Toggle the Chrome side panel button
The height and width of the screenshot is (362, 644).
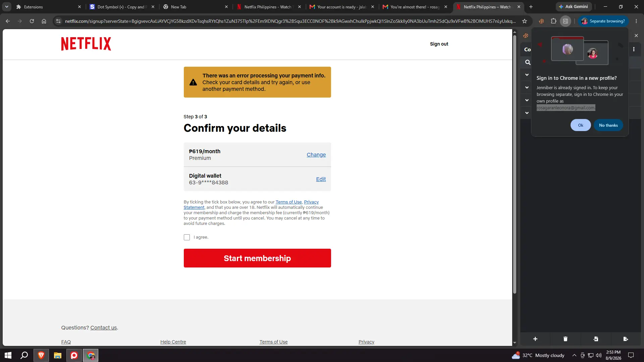pos(566,21)
